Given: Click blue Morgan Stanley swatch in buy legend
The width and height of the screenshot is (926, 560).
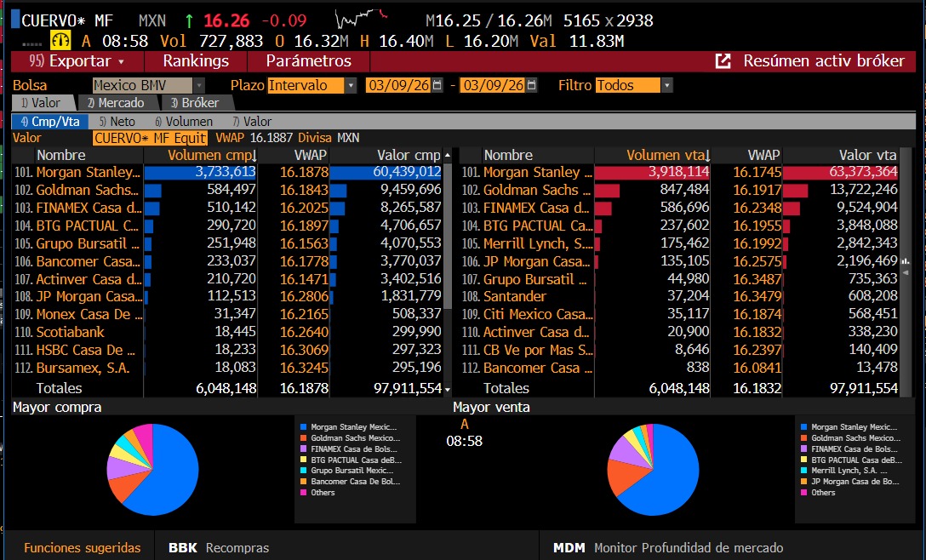Looking at the screenshot, I should pos(304,427).
